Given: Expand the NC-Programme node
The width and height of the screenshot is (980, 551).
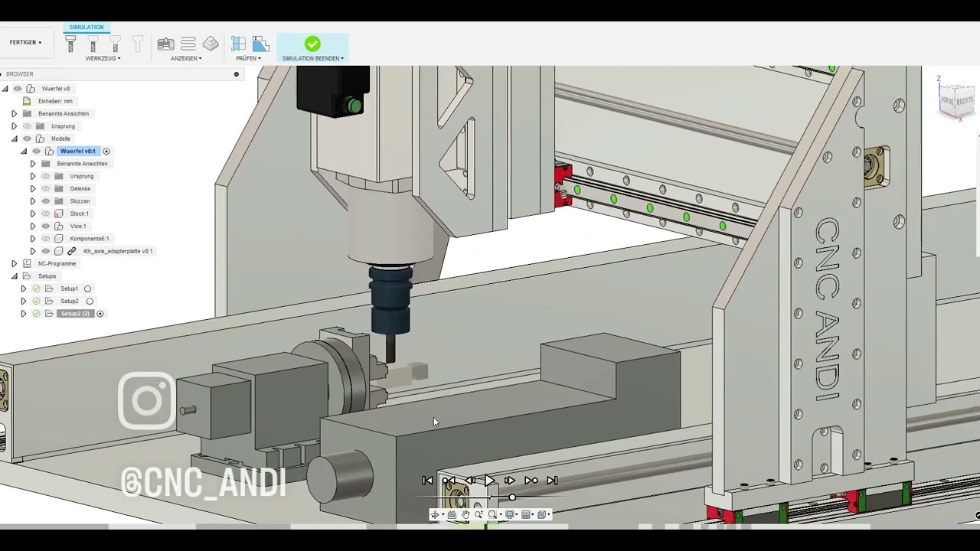Looking at the screenshot, I should (x=14, y=263).
